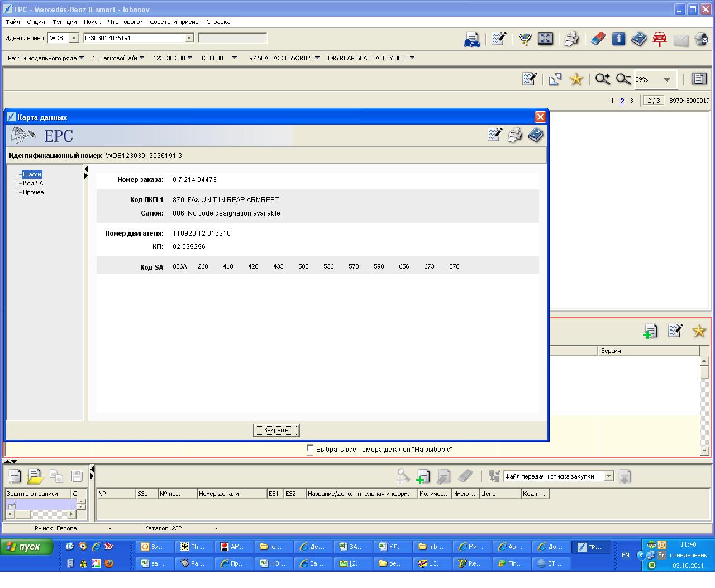Open the 'Функции' menu
This screenshot has height=588, width=715.
[x=64, y=22]
